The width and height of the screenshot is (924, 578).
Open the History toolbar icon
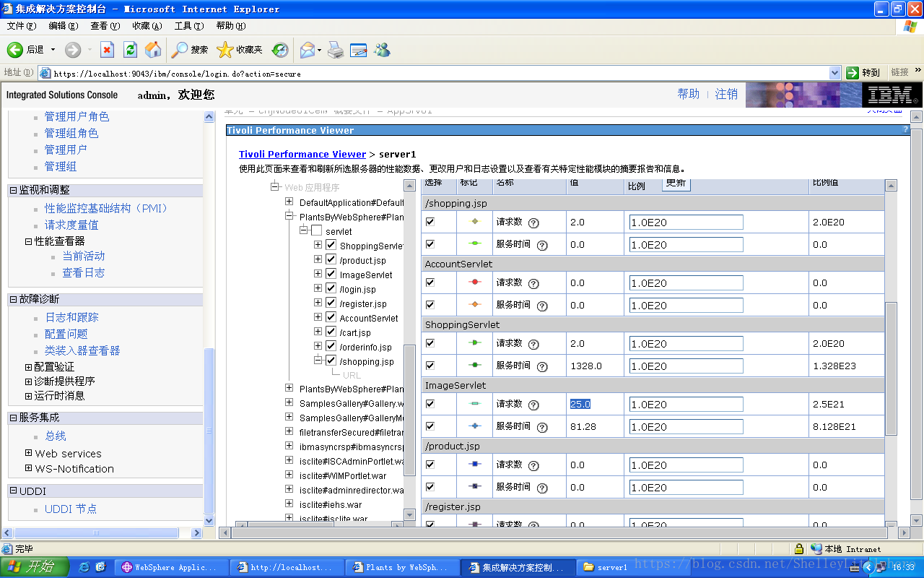(280, 49)
